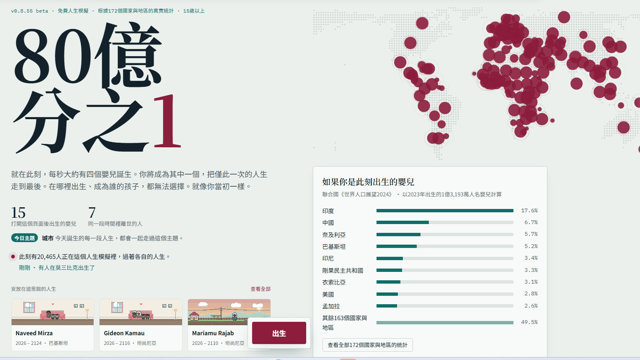
Task: Select the 中國 row label
Action: (x=328, y=223)
